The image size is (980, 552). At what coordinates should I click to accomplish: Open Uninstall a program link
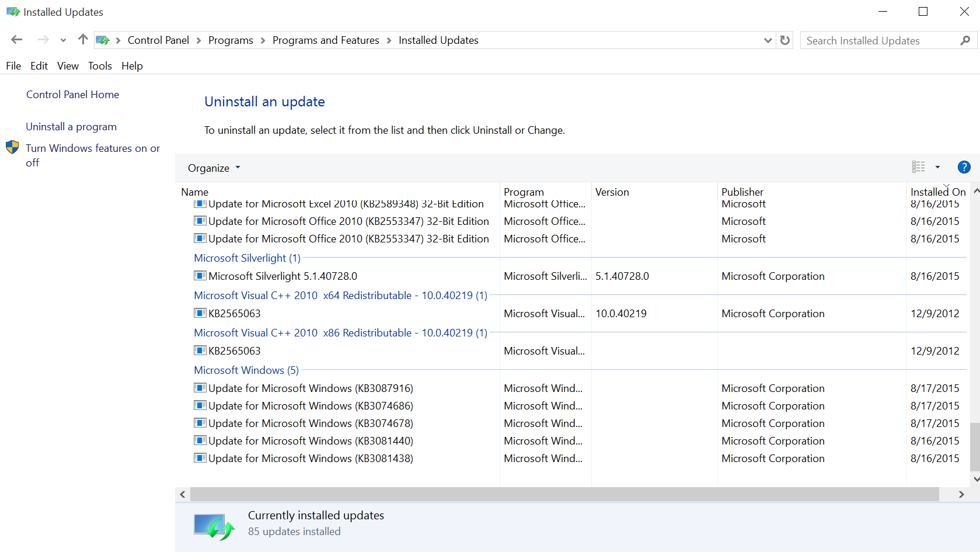pos(71,127)
